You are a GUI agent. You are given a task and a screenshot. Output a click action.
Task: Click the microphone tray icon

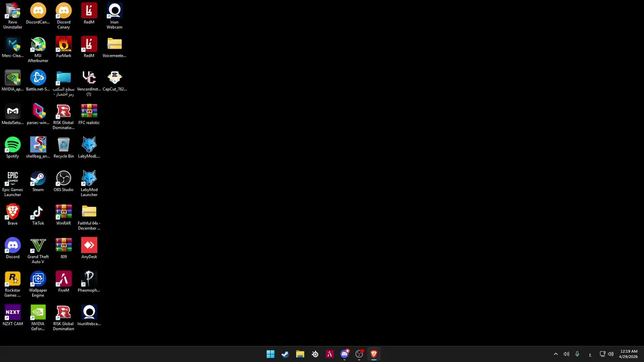577,354
